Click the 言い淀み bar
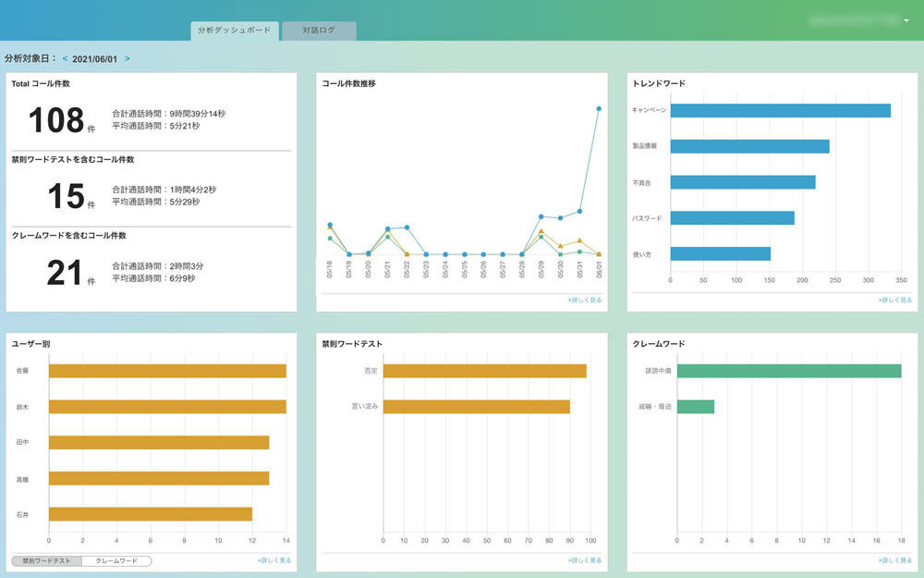The height and width of the screenshot is (578, 924). [x=476, y=406]
